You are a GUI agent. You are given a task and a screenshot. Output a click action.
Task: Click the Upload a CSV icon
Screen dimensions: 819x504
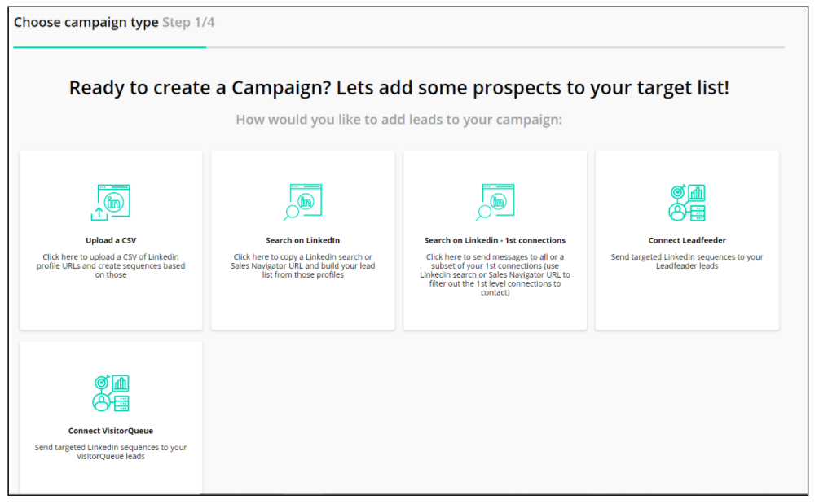(x=110, y=203)
